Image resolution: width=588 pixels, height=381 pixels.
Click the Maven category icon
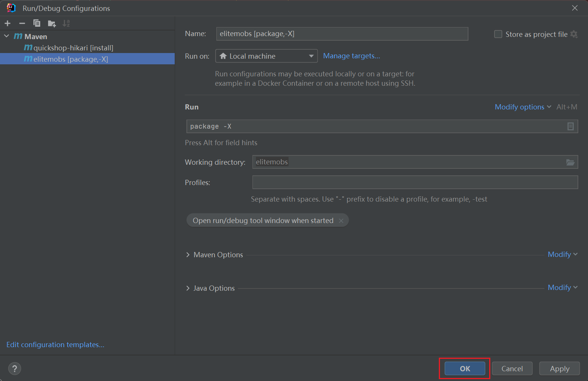coord(18,36)
